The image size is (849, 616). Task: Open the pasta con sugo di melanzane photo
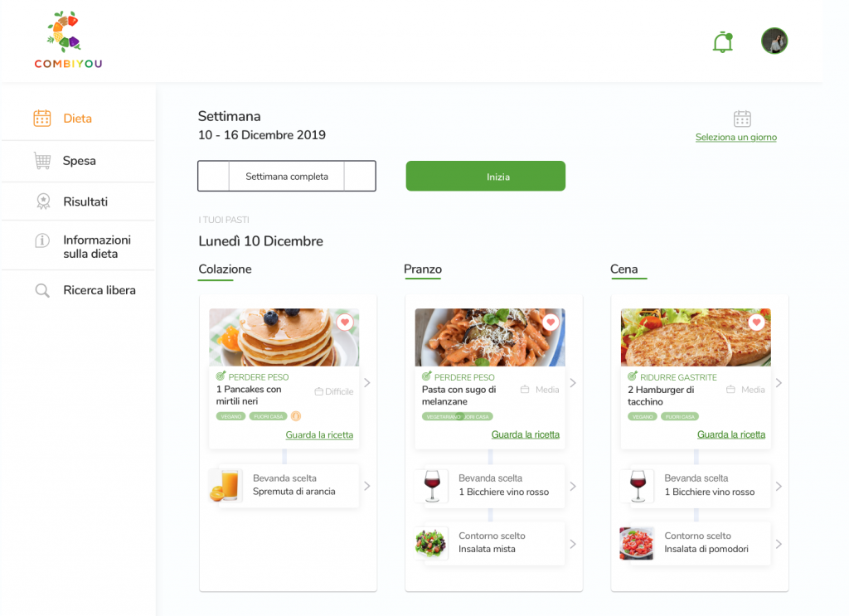(x=490, y=337)
